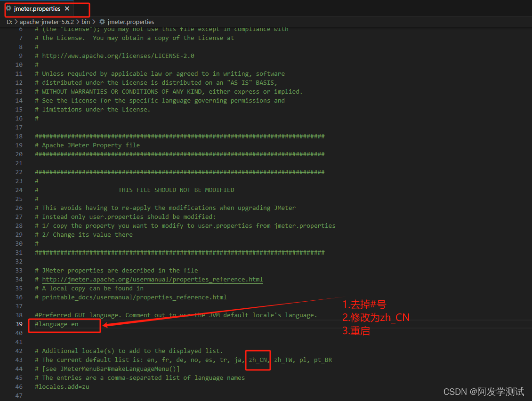532x401 pixels.
Task: Open the apache.org LICENSE-2.0 link
Action: click(x=118, y=56)
